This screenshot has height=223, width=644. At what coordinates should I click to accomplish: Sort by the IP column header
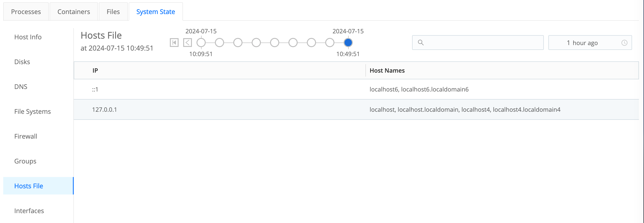click(95, 71)
